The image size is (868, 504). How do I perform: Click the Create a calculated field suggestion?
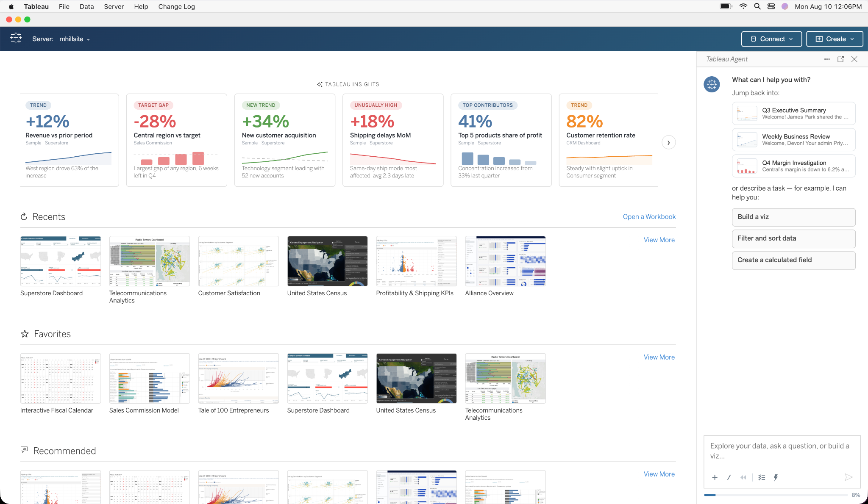pos(793,260)
